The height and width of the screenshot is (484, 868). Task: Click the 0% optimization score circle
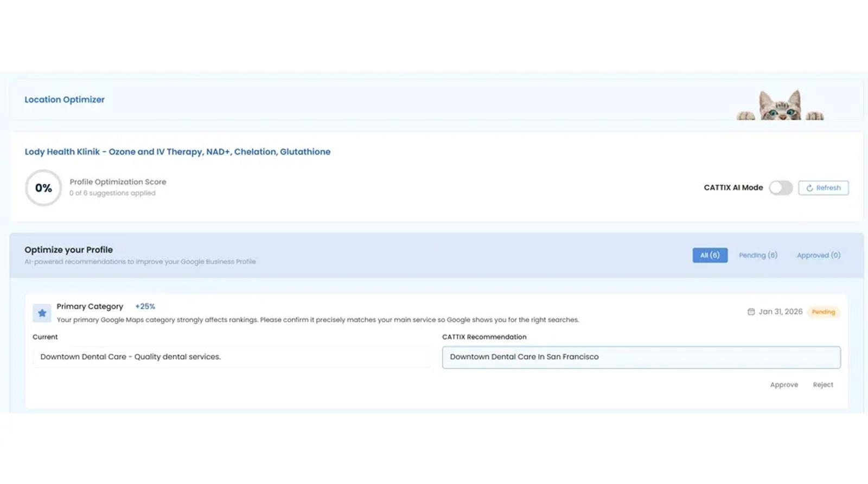(43, 188)
